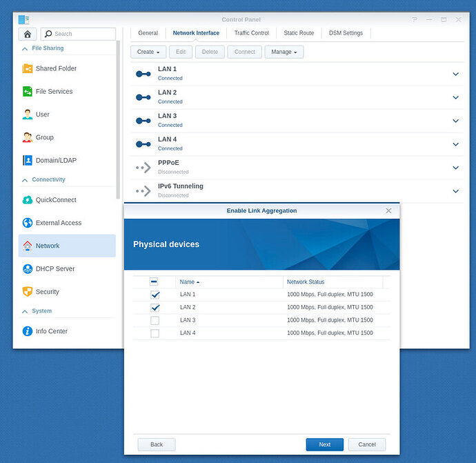Click the sidebar vertical scrollbar
This screenshot has height=463, width=476.
point(118,119)
